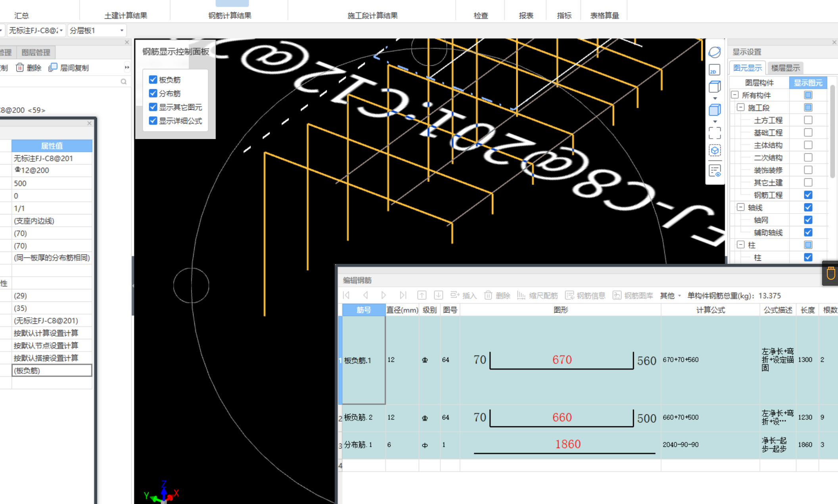Viewport: 838px width, 504px height.
Task: Collapse 所有构件 tree node
Action: click(735, 95)
